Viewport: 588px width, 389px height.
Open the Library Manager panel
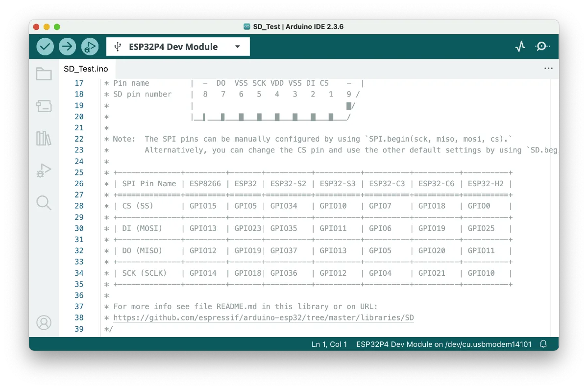point(44,138)
